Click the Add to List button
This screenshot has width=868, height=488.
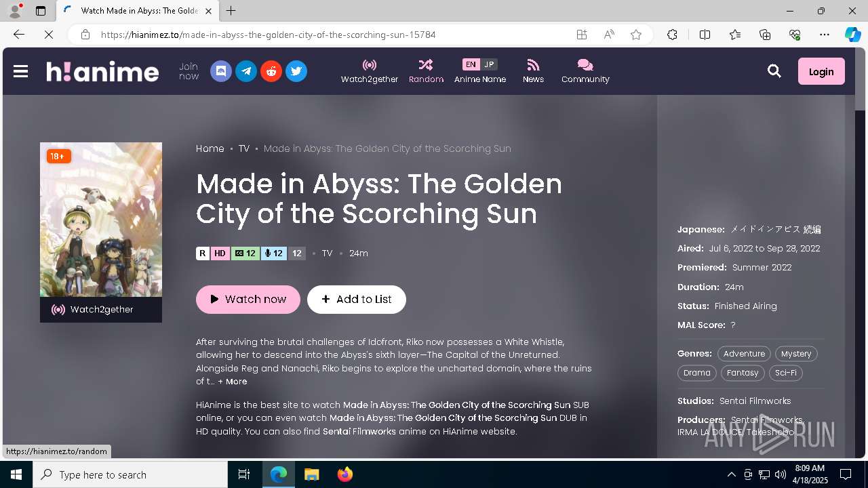tap(357, 300)
